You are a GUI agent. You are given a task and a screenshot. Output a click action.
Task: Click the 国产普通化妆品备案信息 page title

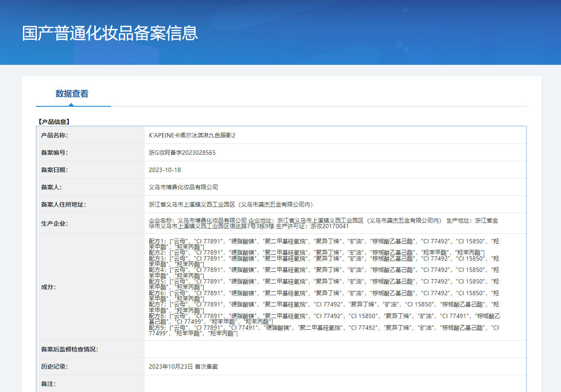coord(110,33)
